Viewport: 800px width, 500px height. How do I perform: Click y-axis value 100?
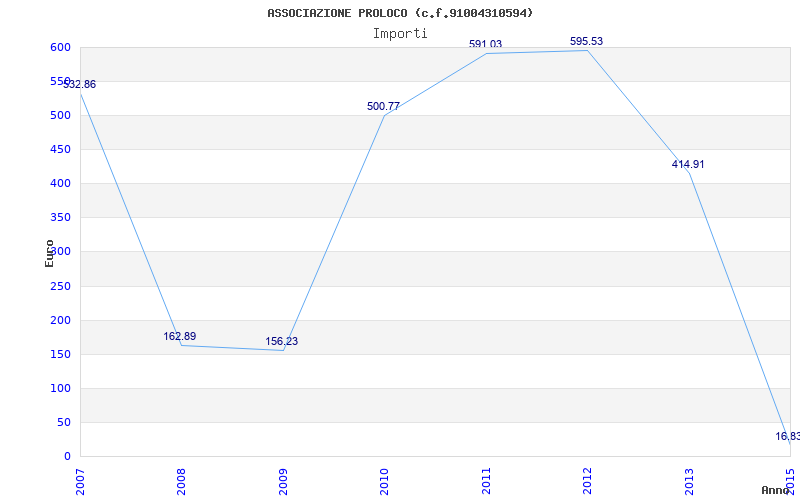tap(60, 388)
